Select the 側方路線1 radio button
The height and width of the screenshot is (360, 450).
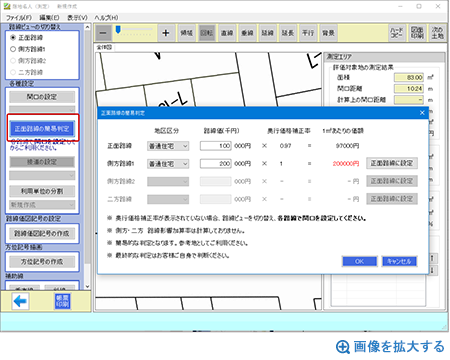(13, 49)
